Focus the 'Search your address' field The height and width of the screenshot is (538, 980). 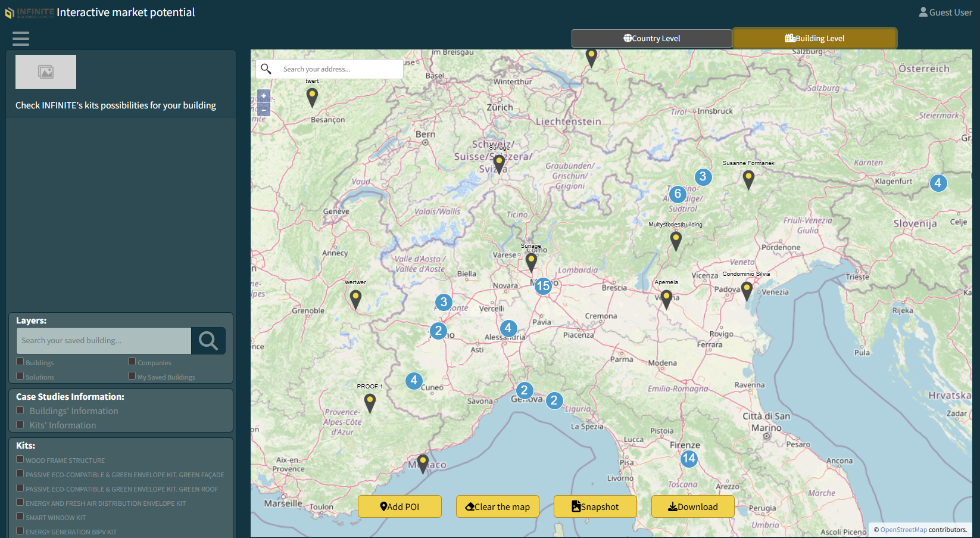pos(340,69)
